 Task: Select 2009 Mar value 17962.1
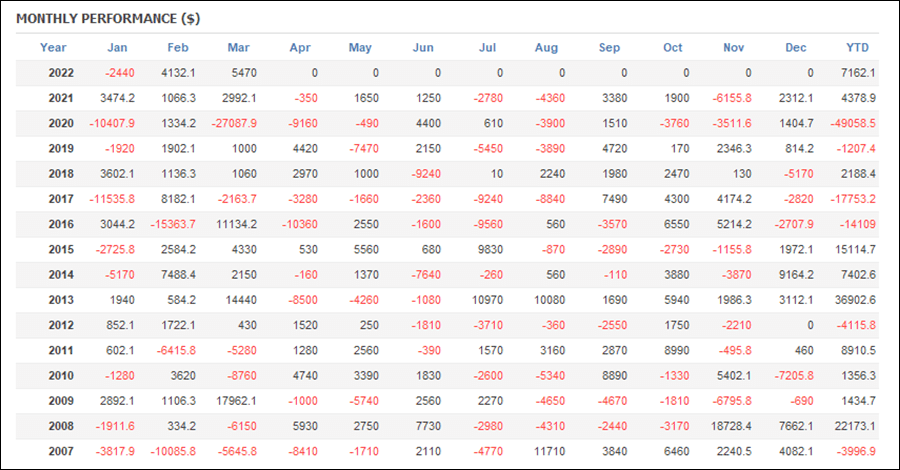coord(236,401)
